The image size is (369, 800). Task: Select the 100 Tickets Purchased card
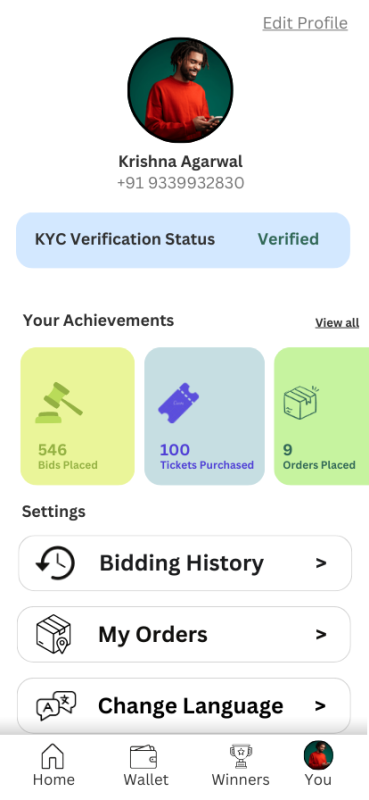point(205,416)
